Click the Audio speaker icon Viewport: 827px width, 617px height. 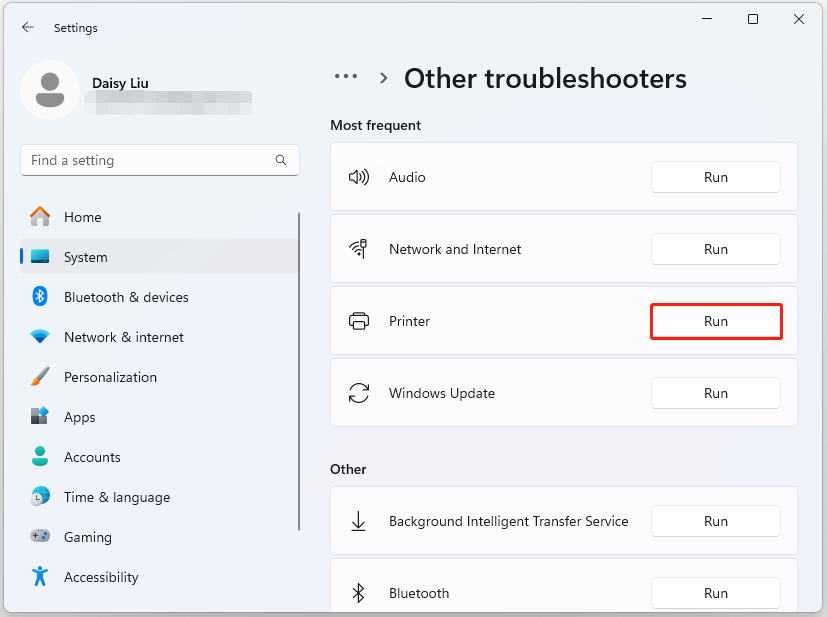[x=358, y=177]
